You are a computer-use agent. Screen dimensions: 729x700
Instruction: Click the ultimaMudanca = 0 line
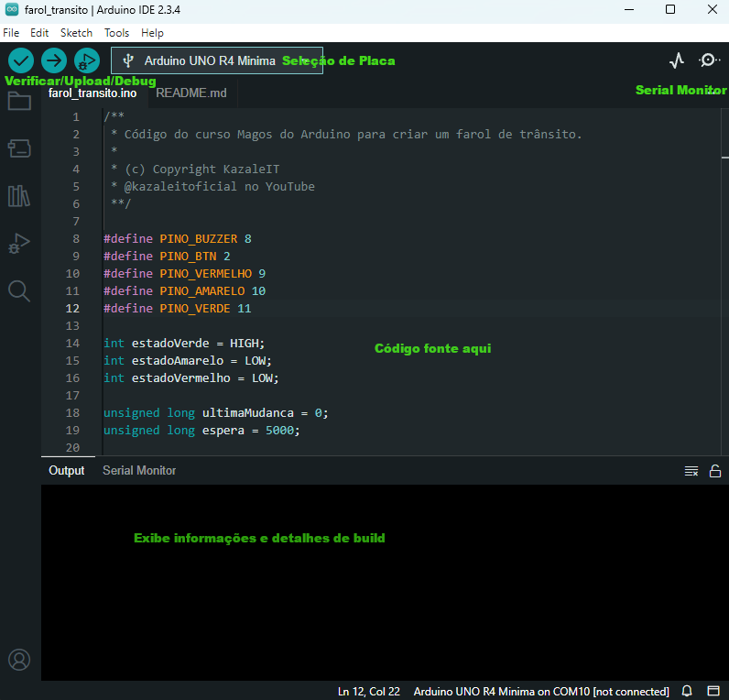point(216,413)
